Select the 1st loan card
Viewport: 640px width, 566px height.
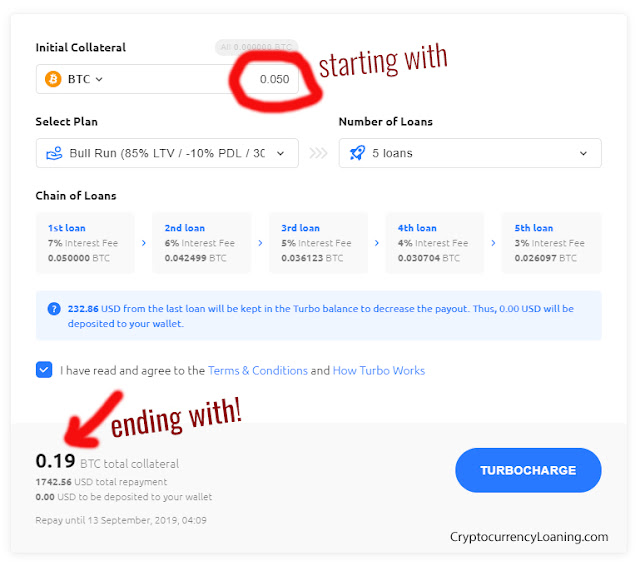[x=85, y=243]
